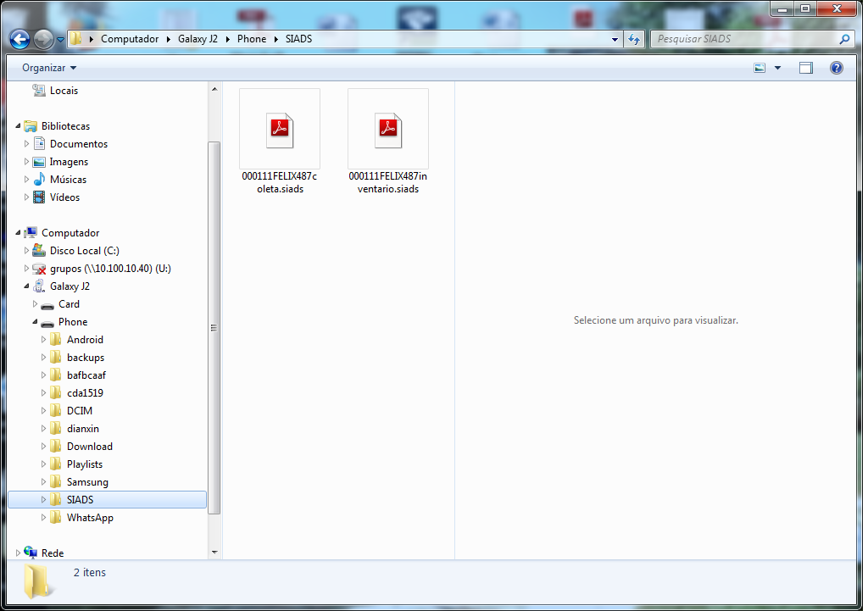Select grupos (\\10.100.10.40) (U:) entry

coord(110,269)
